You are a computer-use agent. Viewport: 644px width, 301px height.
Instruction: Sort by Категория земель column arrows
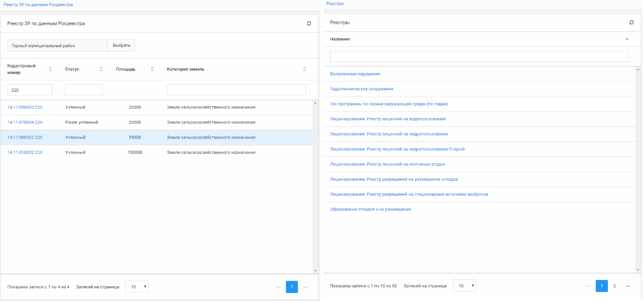pos(304,69)
